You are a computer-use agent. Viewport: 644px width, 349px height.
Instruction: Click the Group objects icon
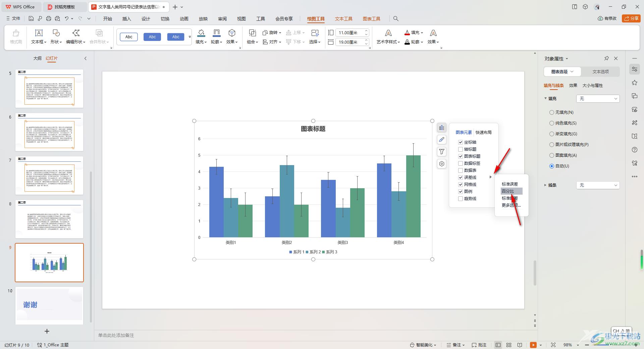pyautogui.click(x=252, y=33)
